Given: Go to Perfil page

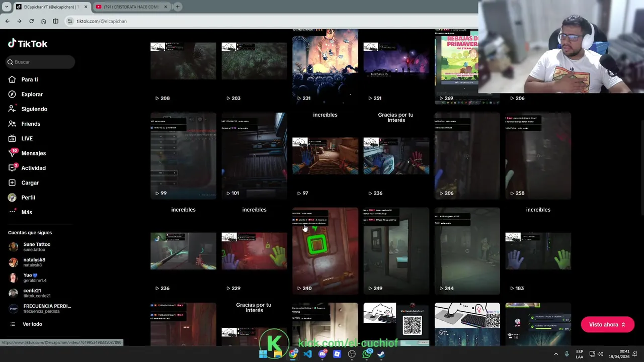Looking at the screenshot, I should tap(22, 198).
